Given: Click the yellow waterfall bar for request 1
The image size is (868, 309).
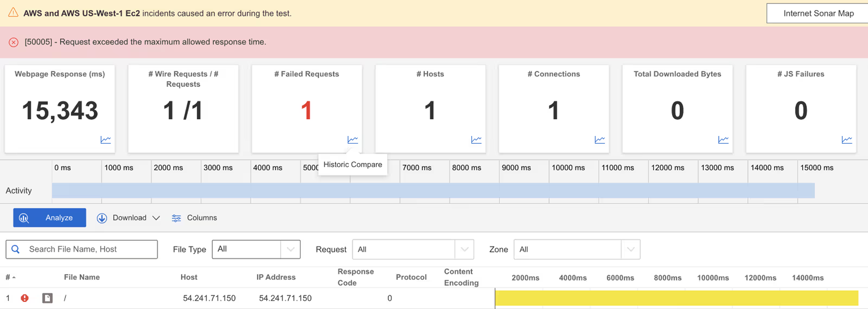Looking at the screenshot, I should click(x=677, y=298).
